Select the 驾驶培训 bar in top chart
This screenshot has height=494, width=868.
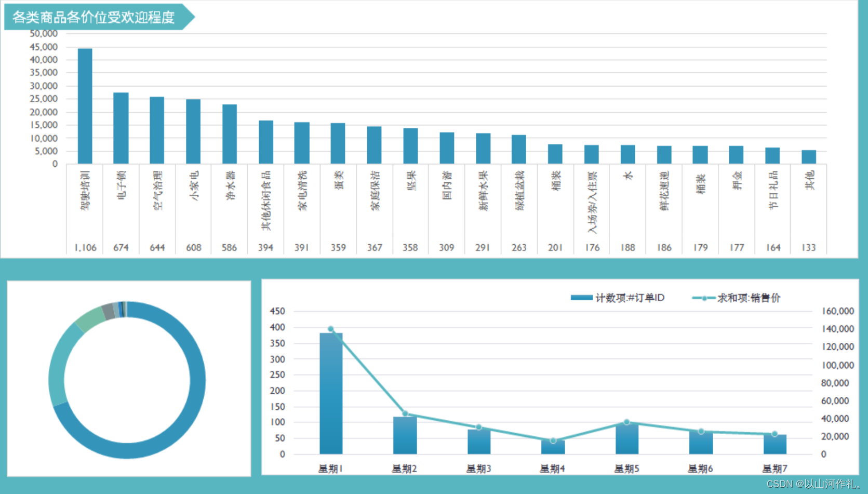[85, 106]
